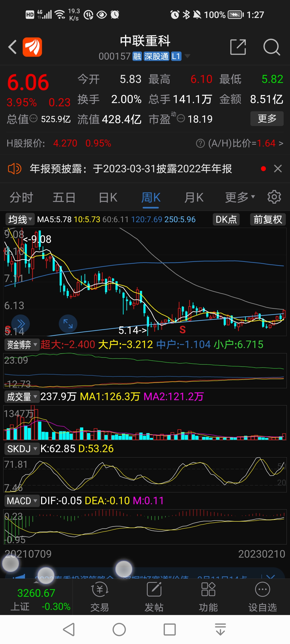Tap the DIF:-0.05 MACD value
Image resolution: width=290 pixels, height=644 pixels.
coord(61,501)
